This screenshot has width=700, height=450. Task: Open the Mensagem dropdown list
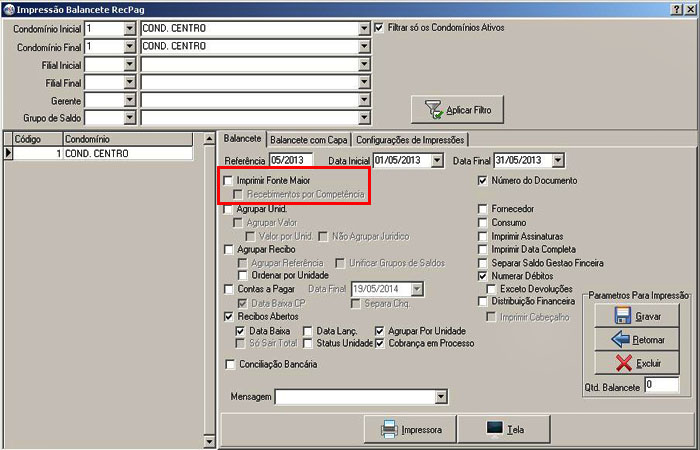pos(440,397)
